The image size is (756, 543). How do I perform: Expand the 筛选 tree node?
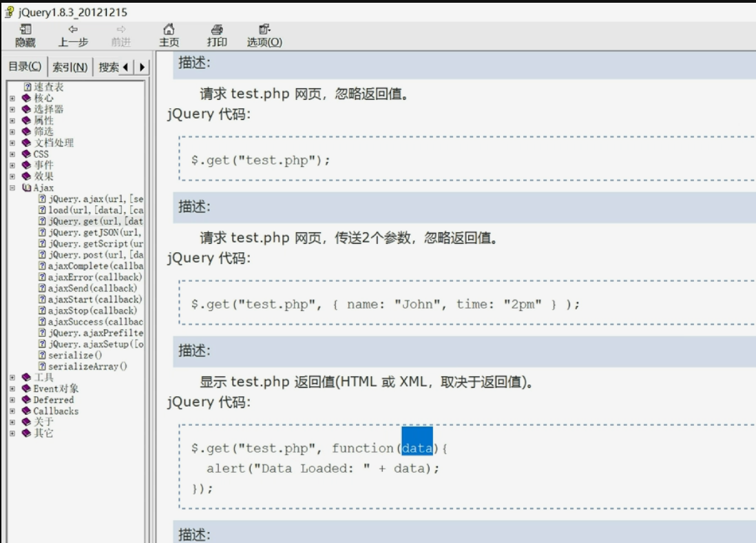12,132
